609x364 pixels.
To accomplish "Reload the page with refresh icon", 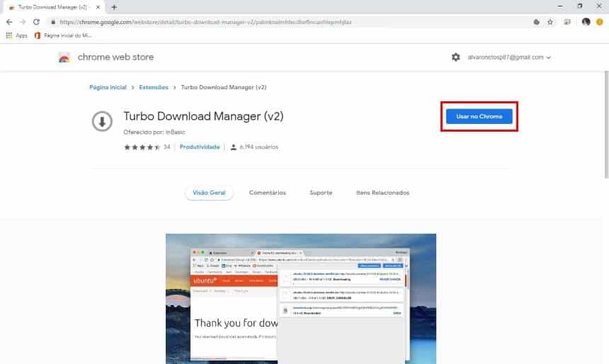I will click(37, 22).
